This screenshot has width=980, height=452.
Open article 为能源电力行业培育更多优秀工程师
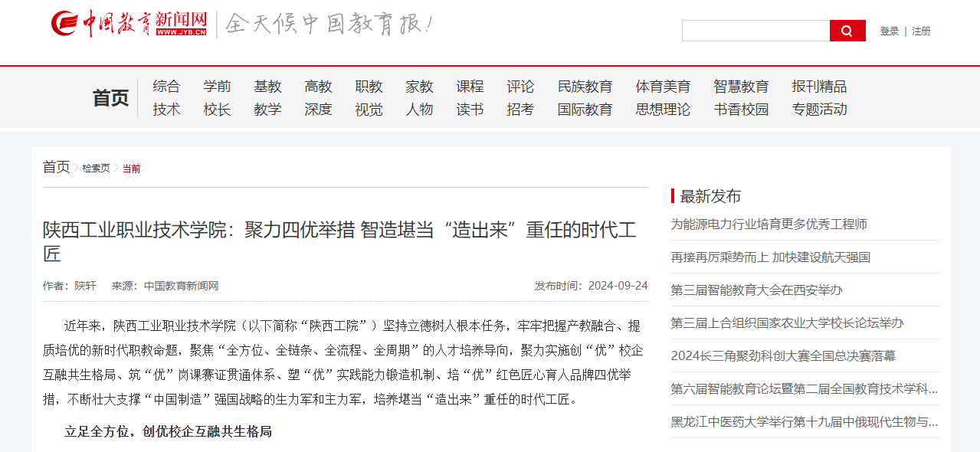coord(769,224)
